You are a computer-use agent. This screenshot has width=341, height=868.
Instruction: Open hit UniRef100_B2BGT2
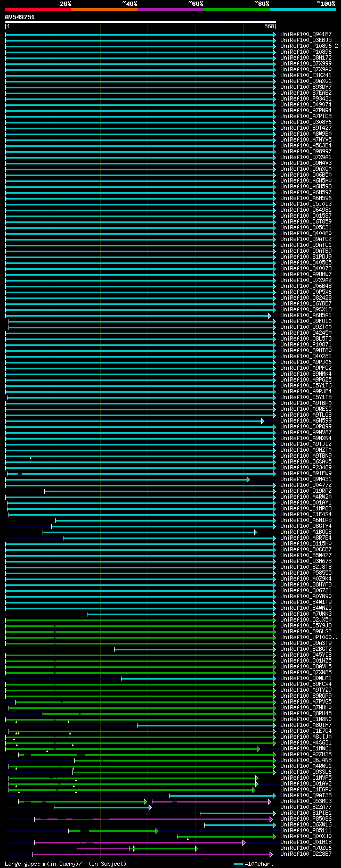click(306, 649)
